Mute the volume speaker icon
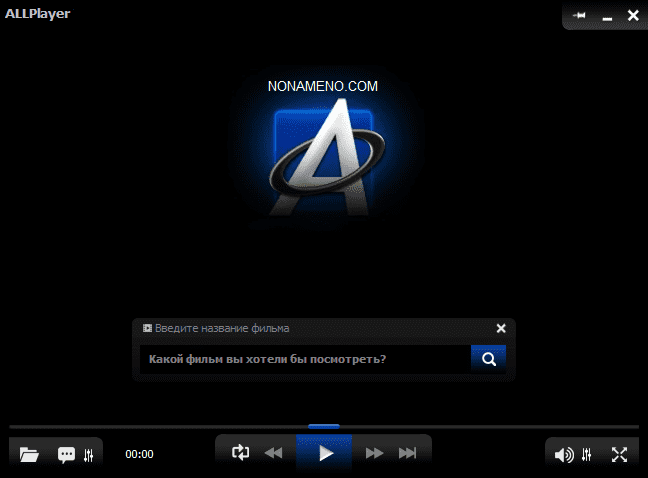Viewport: 648px width, 478px height. coord(564,455)
